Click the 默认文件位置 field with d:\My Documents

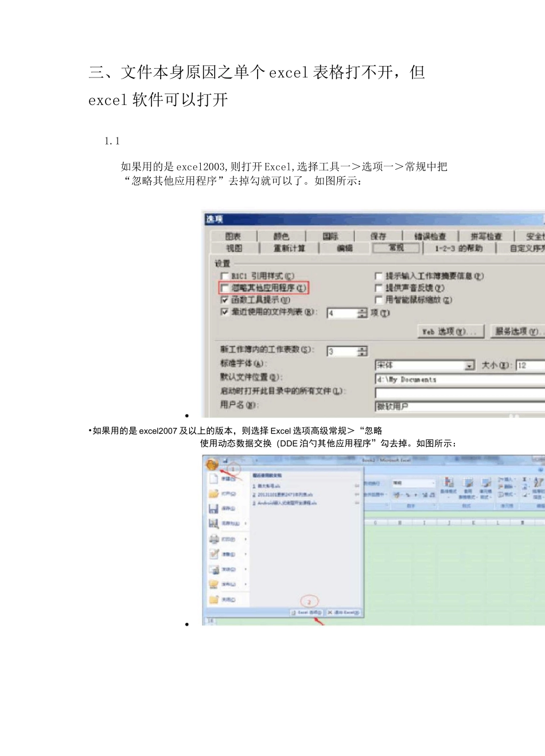click(460, 379)
